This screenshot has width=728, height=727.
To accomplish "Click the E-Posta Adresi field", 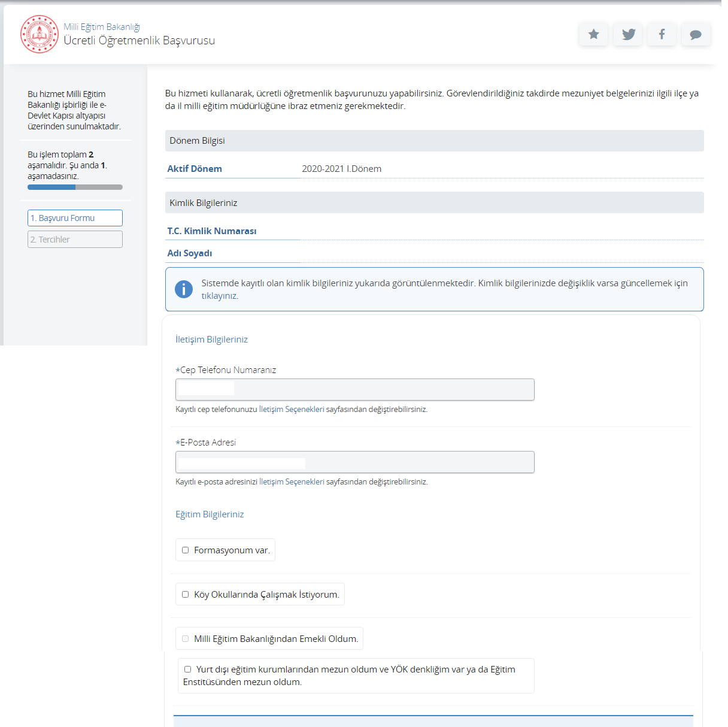I will tap(354, 462).
